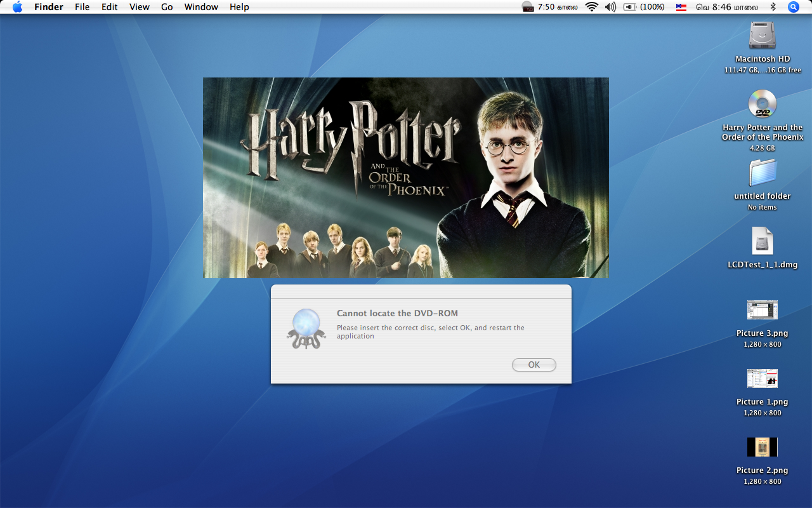Open the Wi-Fi status menu
The height and width of the screenshot is (508, 812).
tap(592, 7)
